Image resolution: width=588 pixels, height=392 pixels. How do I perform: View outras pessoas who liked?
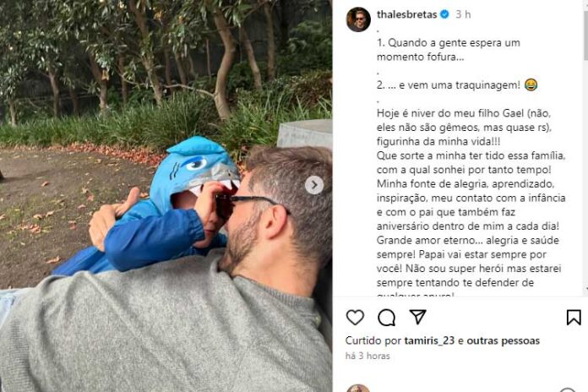point(504,340)
